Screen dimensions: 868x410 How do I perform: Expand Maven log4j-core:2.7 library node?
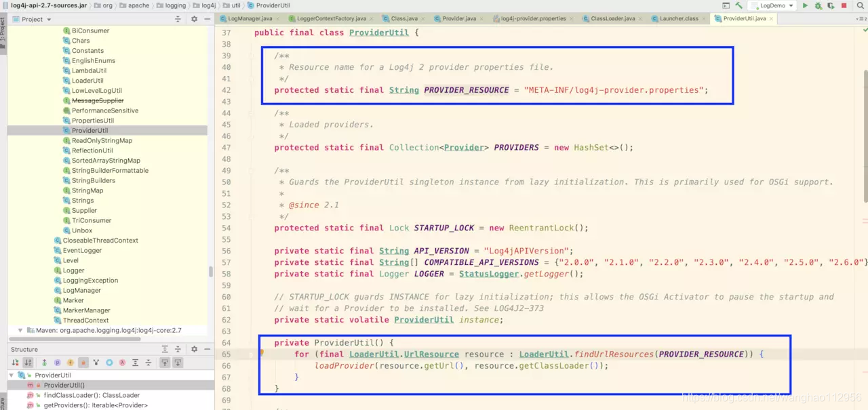click(x=20, y=331)
